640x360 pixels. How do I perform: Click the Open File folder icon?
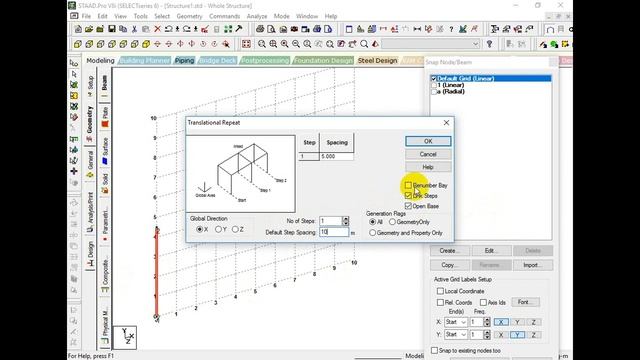[89, 29]
